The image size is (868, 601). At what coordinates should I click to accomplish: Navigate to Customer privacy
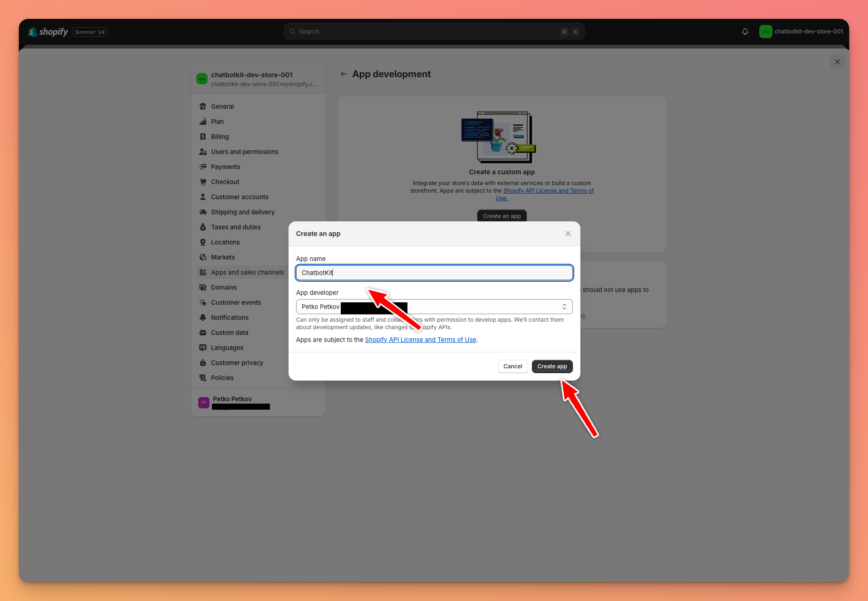pos(242,363)
